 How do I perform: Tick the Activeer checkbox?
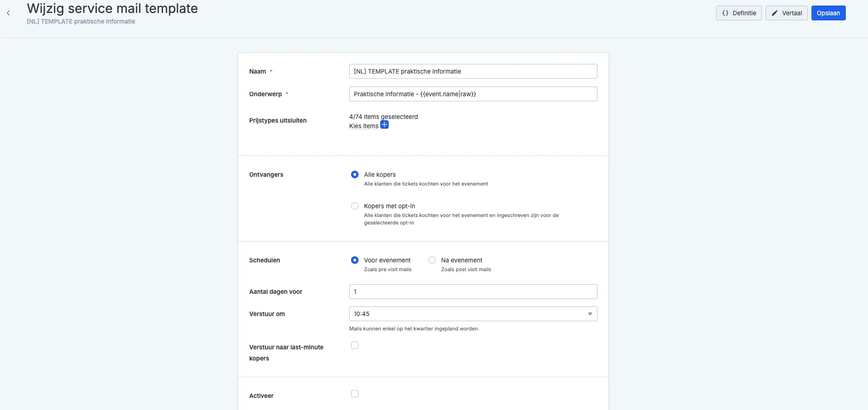pyautogui.click(x=355, y=394)
